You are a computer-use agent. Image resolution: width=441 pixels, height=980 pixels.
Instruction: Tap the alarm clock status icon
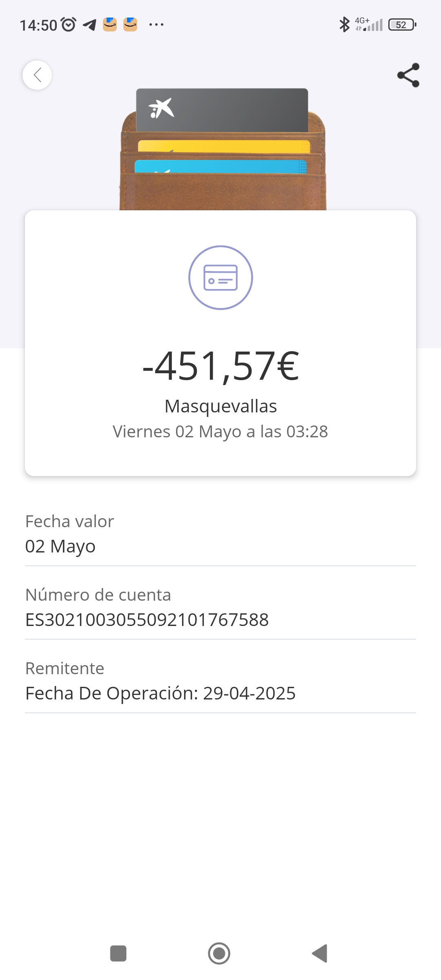[x=69, y=25]
